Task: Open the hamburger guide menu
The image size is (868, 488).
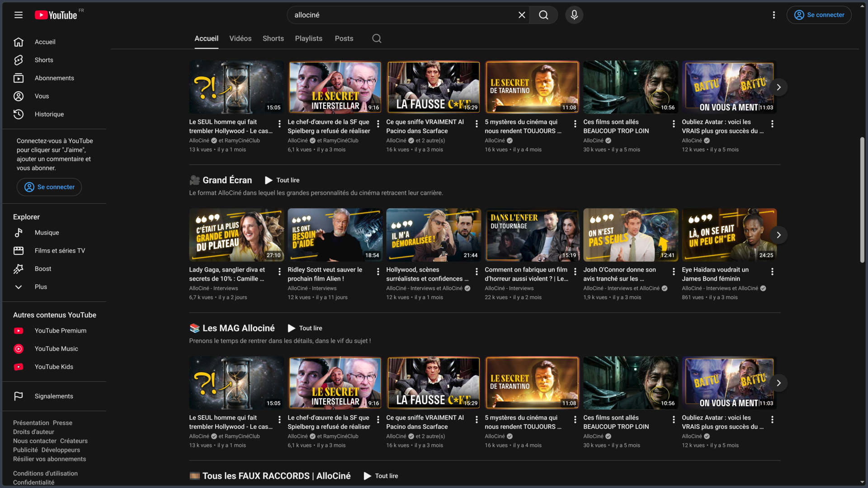Action: point(19,15)
